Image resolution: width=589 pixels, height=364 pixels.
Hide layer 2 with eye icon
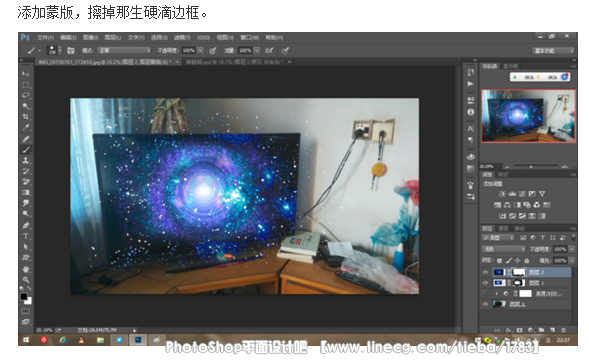485,272
